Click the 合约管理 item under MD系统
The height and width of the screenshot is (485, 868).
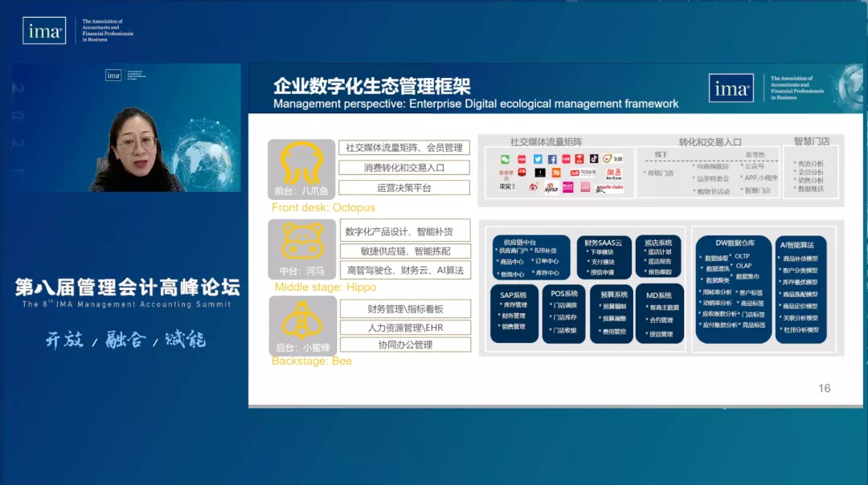tap(661, 320)
